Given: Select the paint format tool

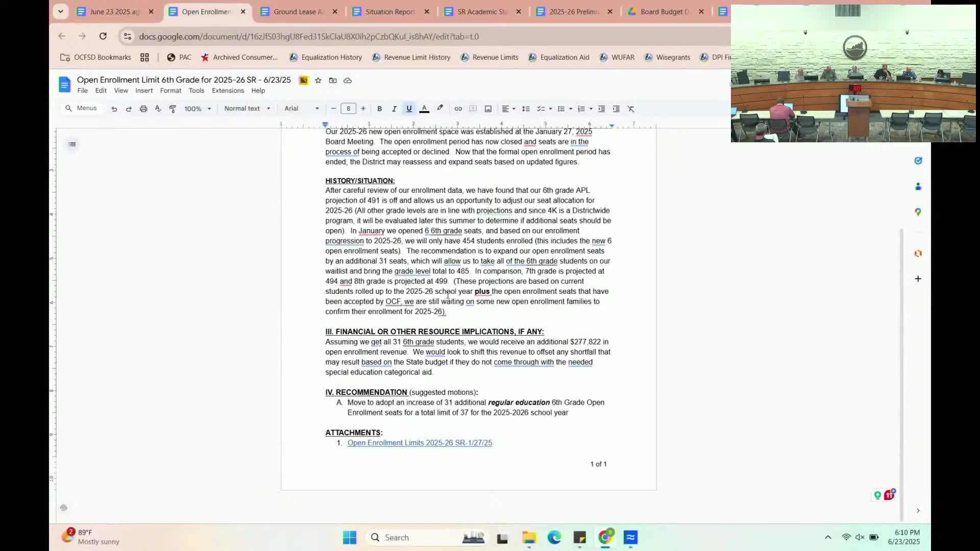Looking at the screenshot, I should (173, 109).
